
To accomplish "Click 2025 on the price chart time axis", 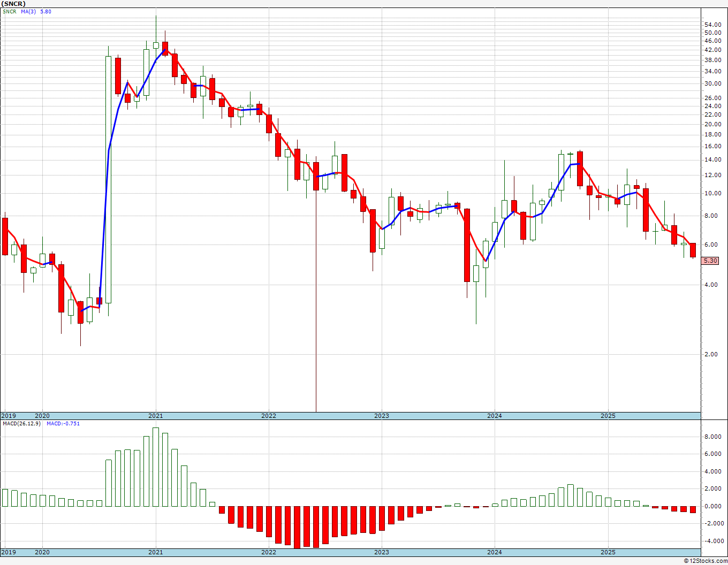I will (608, 416).
